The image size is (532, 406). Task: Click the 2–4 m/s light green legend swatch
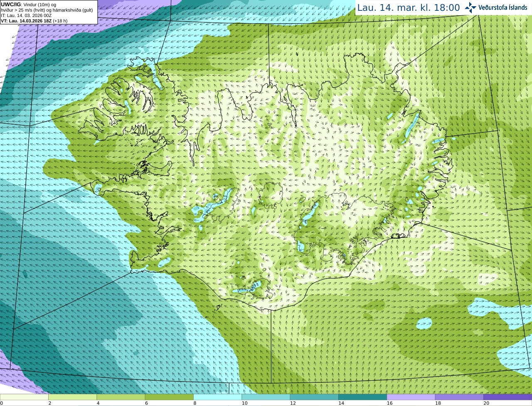tap(72, 397)
